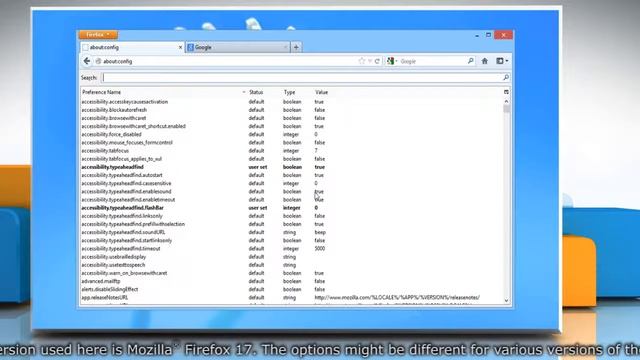Viewport: 640px width, 360px height.
Task: Select accessibility.typeaheadfind.soundURL row
Action: (x=291, y=232)
